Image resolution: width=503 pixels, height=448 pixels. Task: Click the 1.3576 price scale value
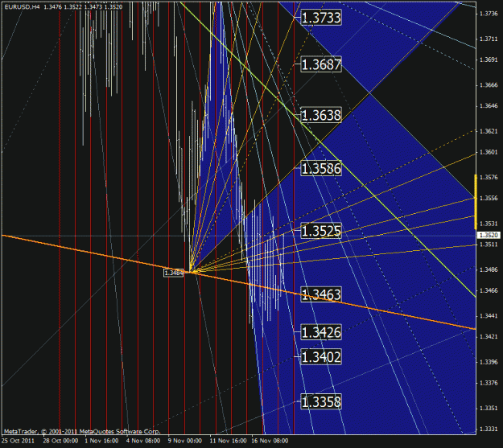tap(489, 177)
